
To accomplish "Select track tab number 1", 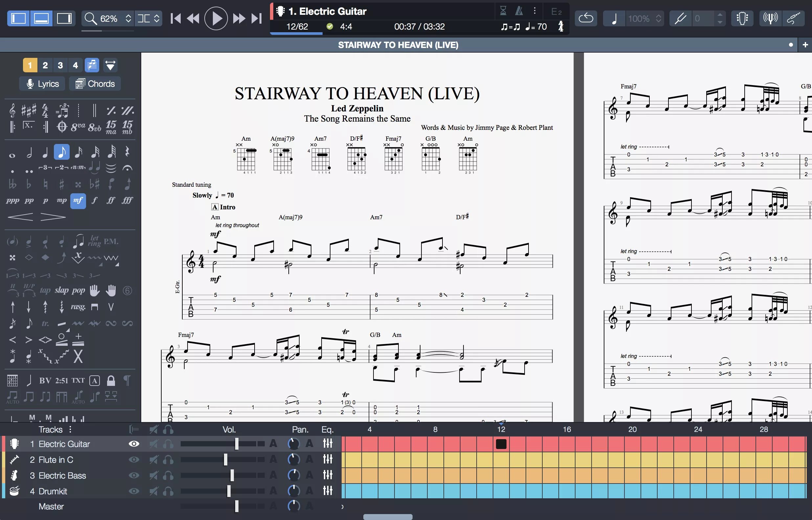I will tap(30, 65).
